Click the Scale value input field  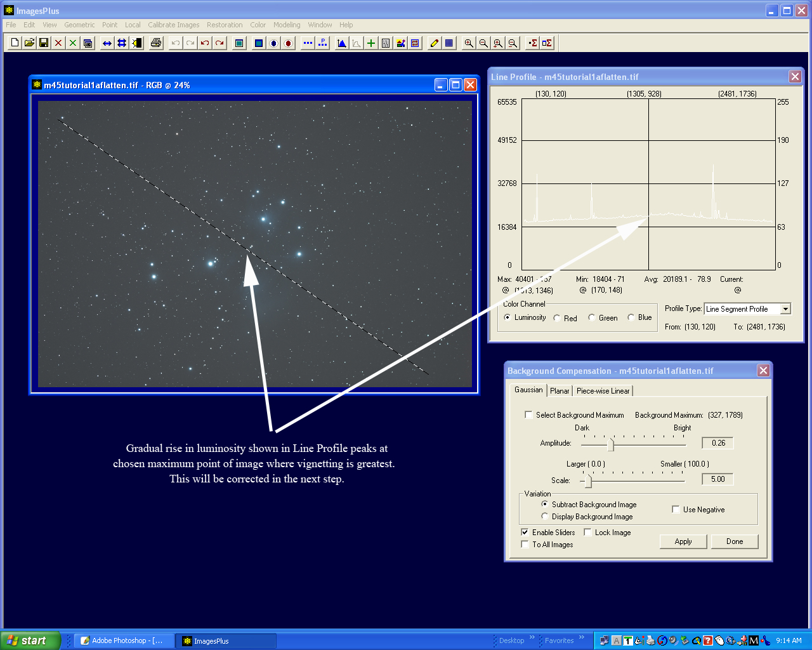(x=717, y=479)
